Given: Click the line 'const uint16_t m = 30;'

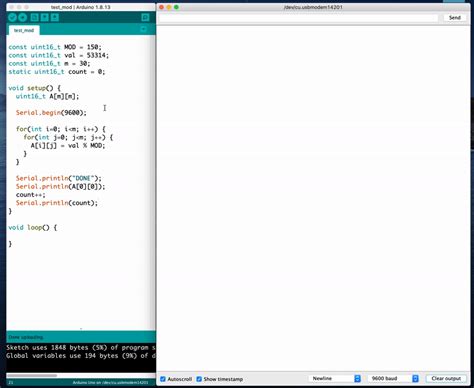Looking at the screenshot, I should [49, 63].
